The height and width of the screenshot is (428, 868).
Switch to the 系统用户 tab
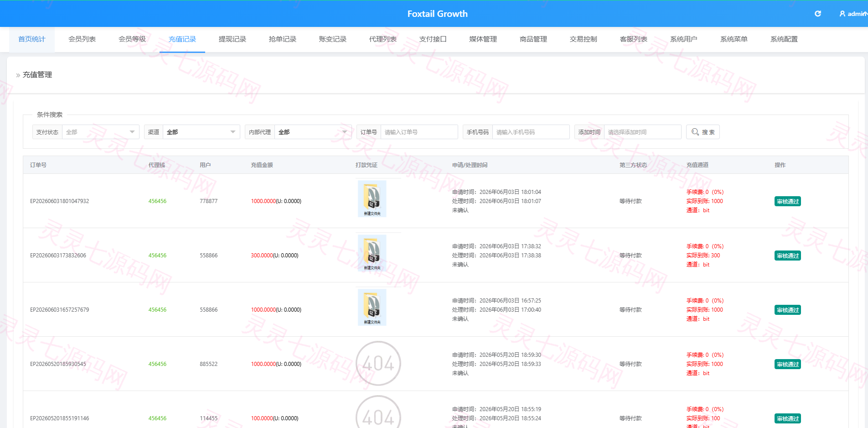(684, 39)
